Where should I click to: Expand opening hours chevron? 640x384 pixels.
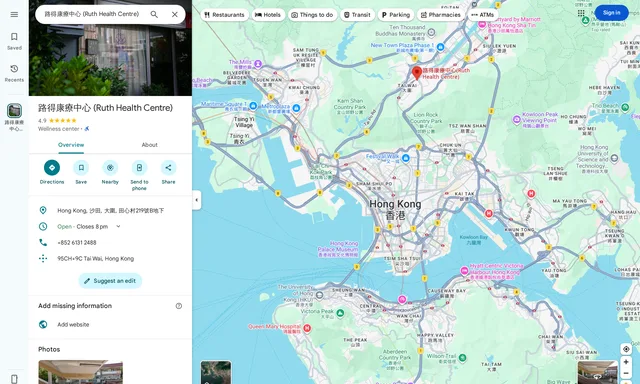point(118,226)
